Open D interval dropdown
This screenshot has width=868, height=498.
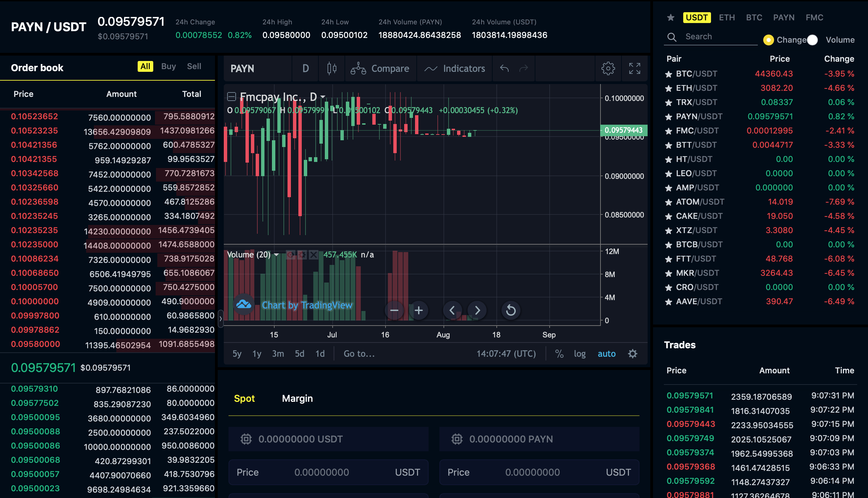point(305,68)
